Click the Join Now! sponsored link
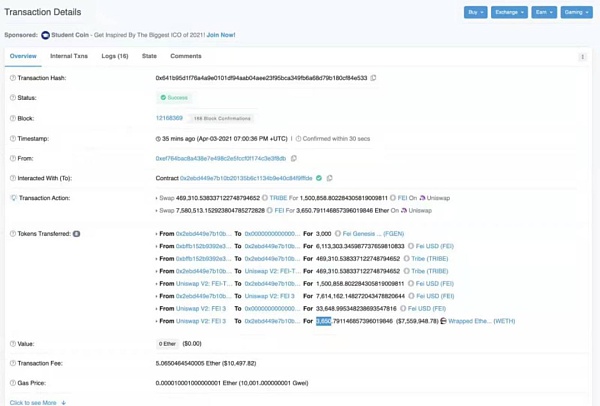600x406 pixels. pyautogui.click(x=221, y=35)
